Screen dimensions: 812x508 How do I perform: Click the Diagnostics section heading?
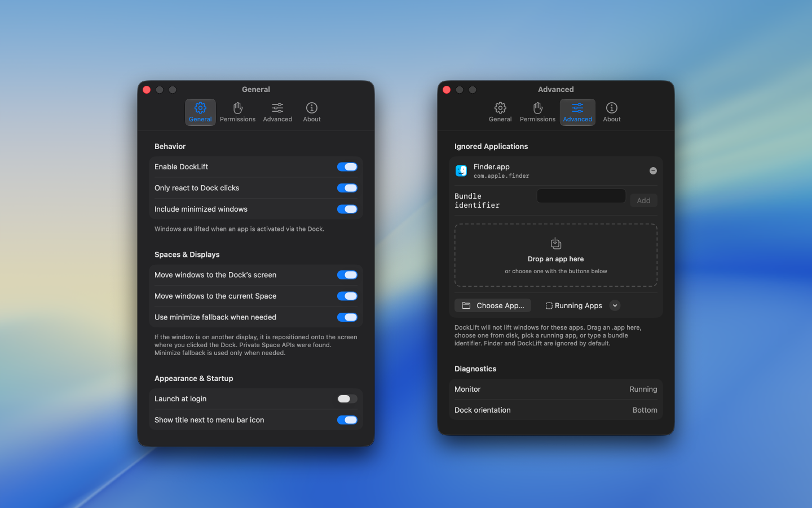475,369
